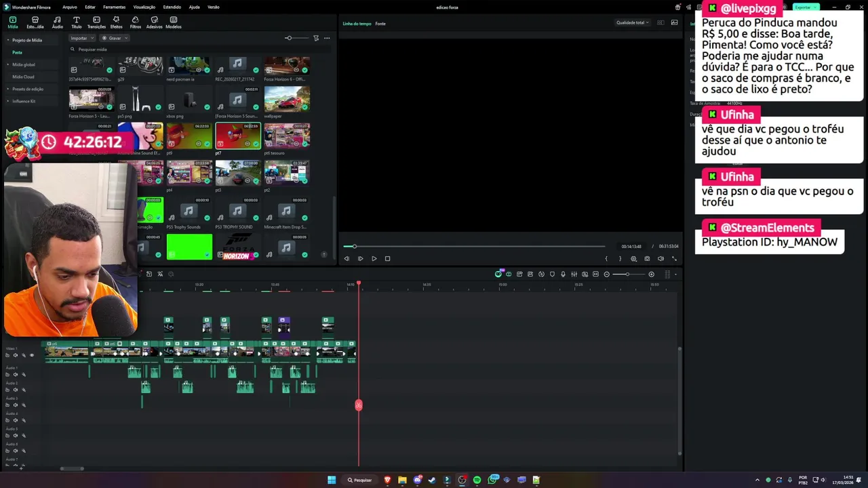Open the Gravar dropdown

115,38
